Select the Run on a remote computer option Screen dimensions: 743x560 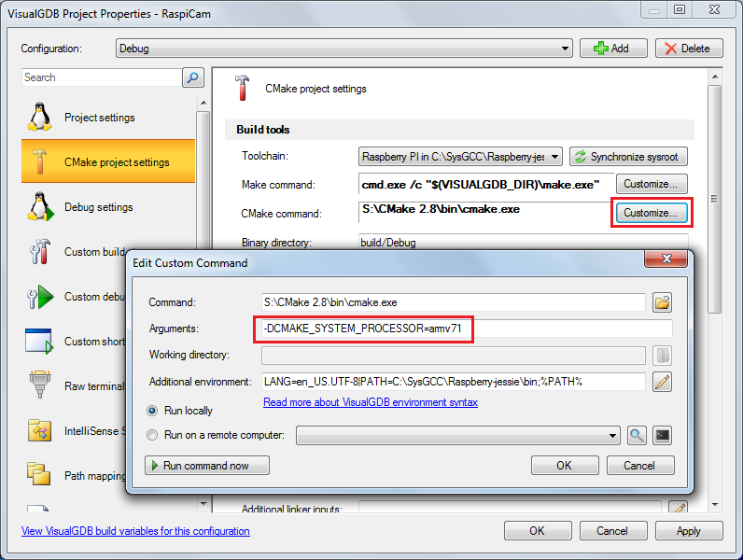152,435
